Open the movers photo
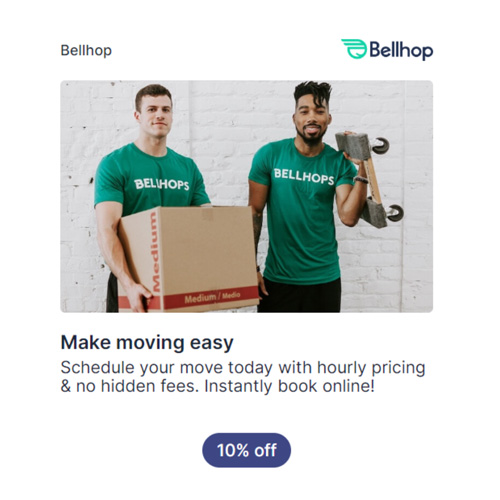The width and height of the screenshot is (500, 500). [247, 196]
